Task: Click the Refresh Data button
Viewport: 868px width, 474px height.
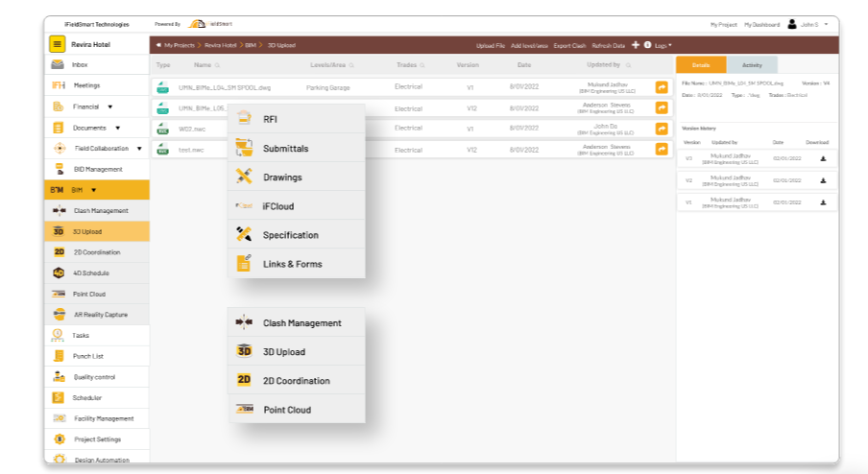Action: tap(609, 46)
